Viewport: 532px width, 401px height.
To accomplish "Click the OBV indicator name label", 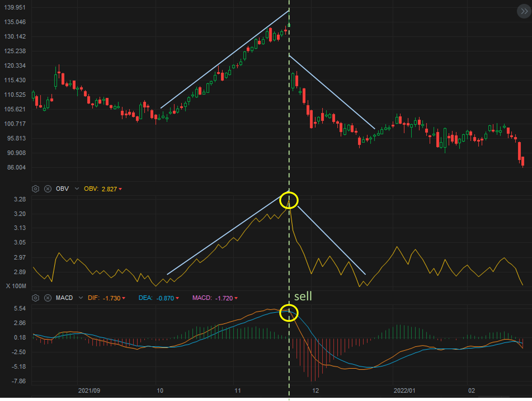I will coord(62,189).
